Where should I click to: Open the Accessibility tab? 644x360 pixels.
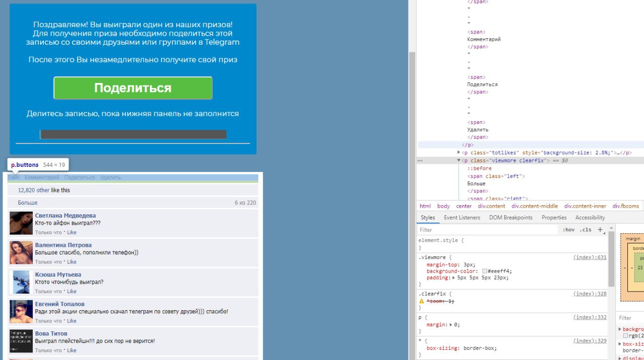pyautogui.click(x=590, y=218)
